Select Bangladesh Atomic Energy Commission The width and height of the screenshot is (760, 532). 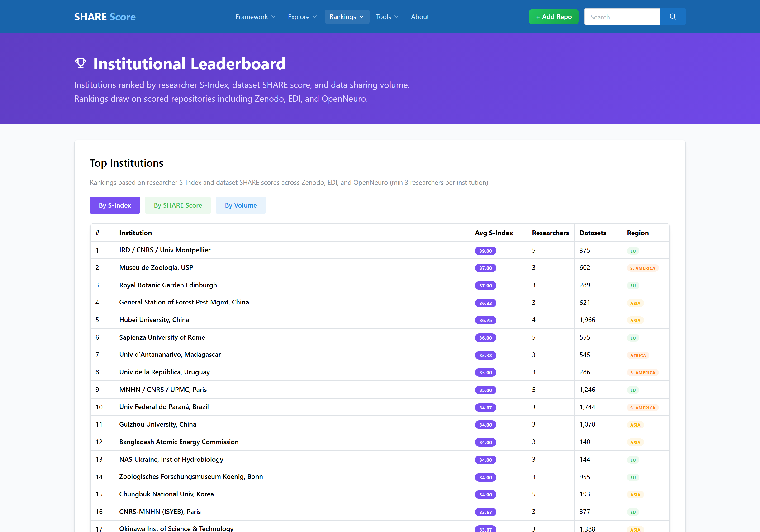tap(179, 442)
